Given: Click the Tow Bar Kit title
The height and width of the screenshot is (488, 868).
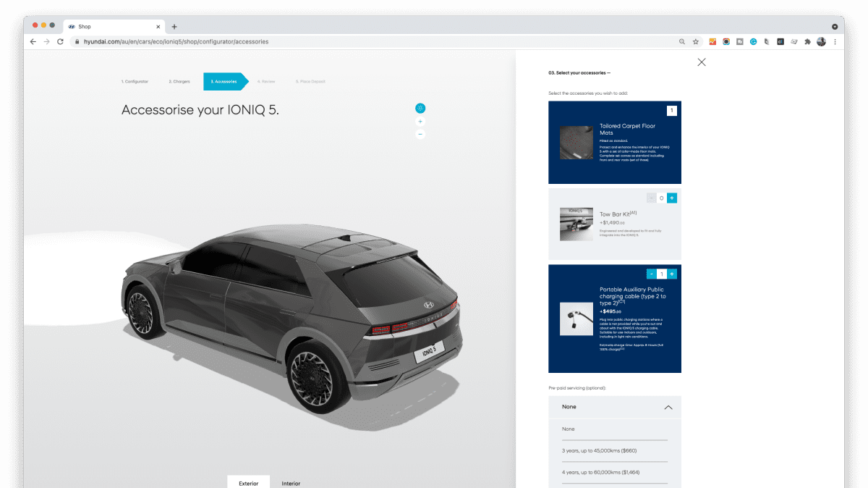Looking at the screenshot, I should 618,214.
